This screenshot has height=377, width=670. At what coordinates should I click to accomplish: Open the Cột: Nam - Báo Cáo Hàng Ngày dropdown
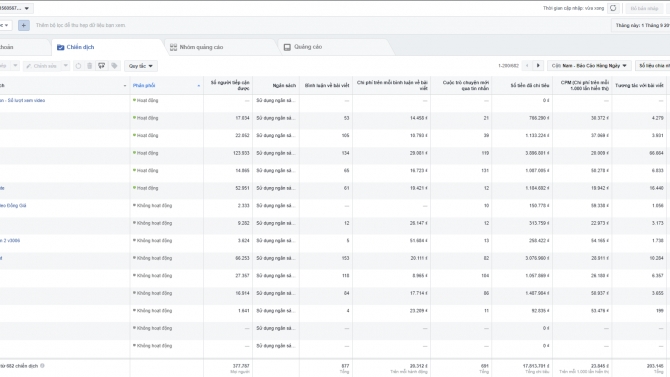(589, 65)
